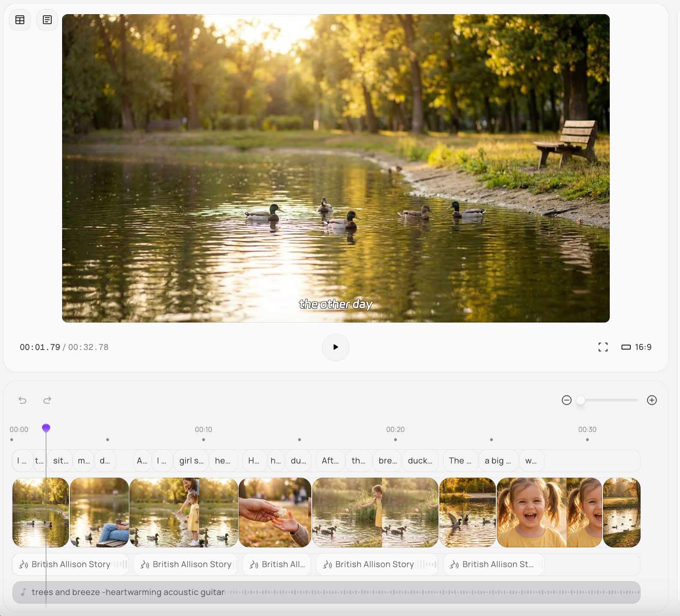Select the hands sharing bread clip
680x616 pixels.
[275, 512]
